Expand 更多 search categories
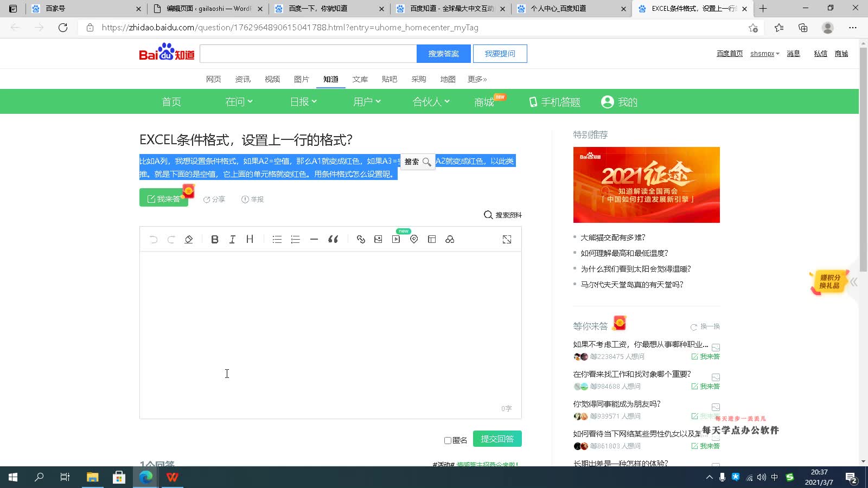The image size is (868, 488). coord(477,79)
